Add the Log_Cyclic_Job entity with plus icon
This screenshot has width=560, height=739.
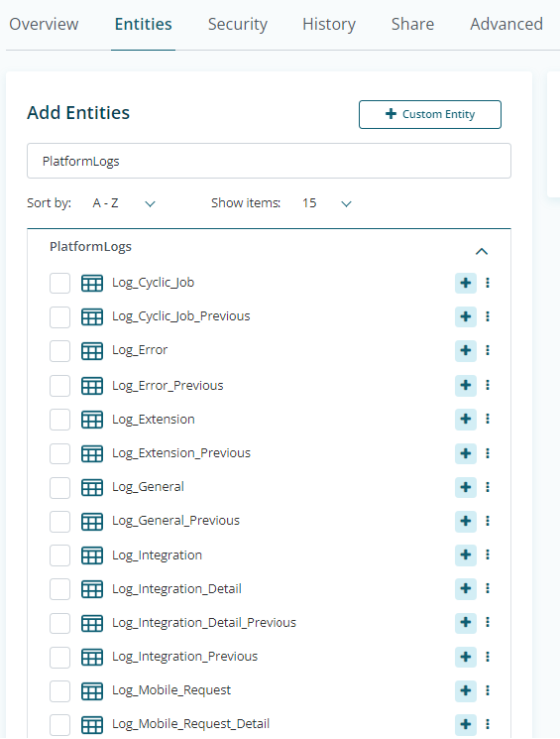465,283
